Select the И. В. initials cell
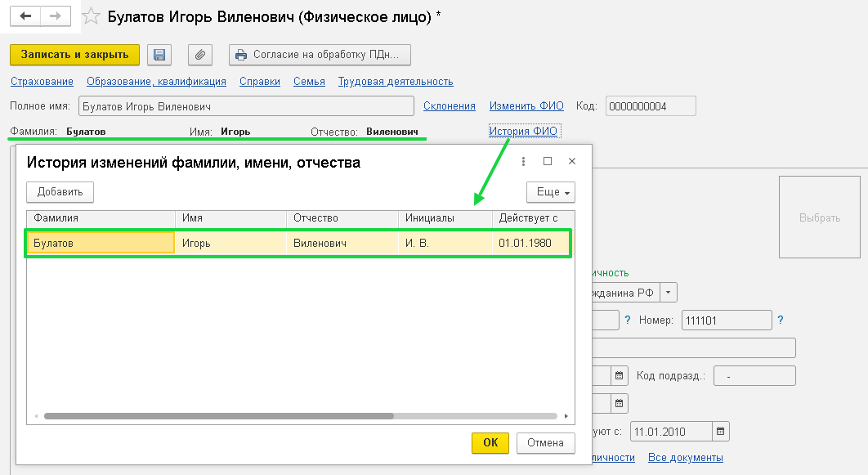868x475 pixels. (445, 243)
